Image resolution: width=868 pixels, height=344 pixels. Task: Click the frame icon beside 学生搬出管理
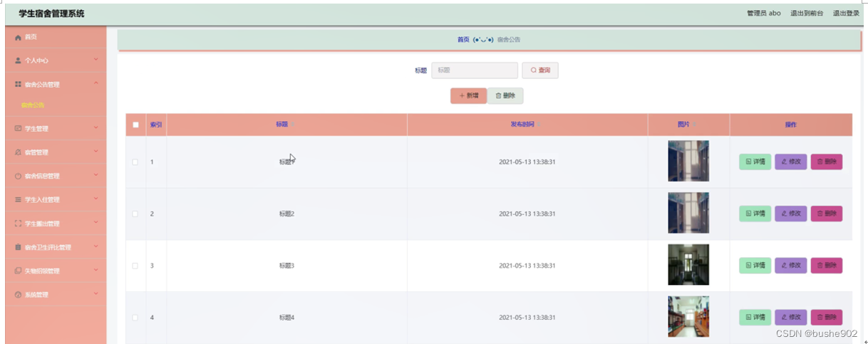point(19,223)
